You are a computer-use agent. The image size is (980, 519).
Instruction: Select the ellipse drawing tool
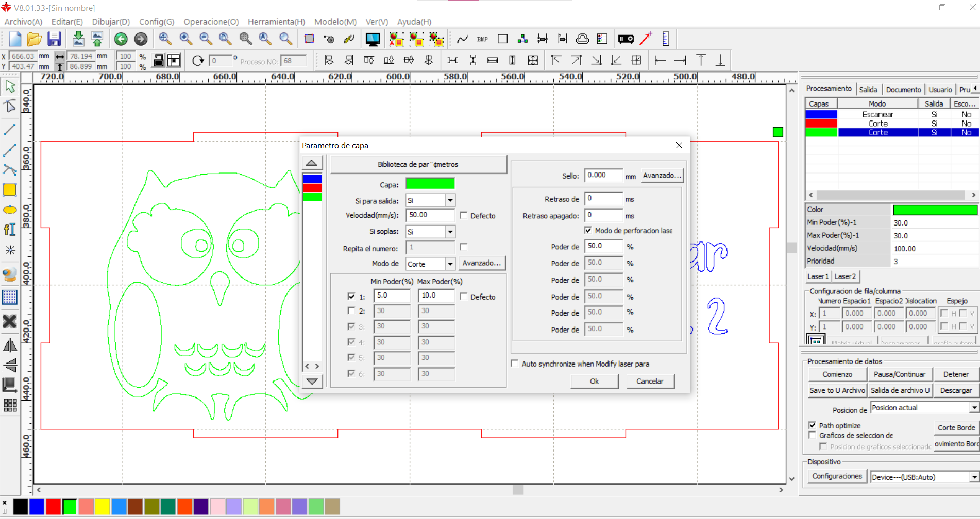point(10,210)
